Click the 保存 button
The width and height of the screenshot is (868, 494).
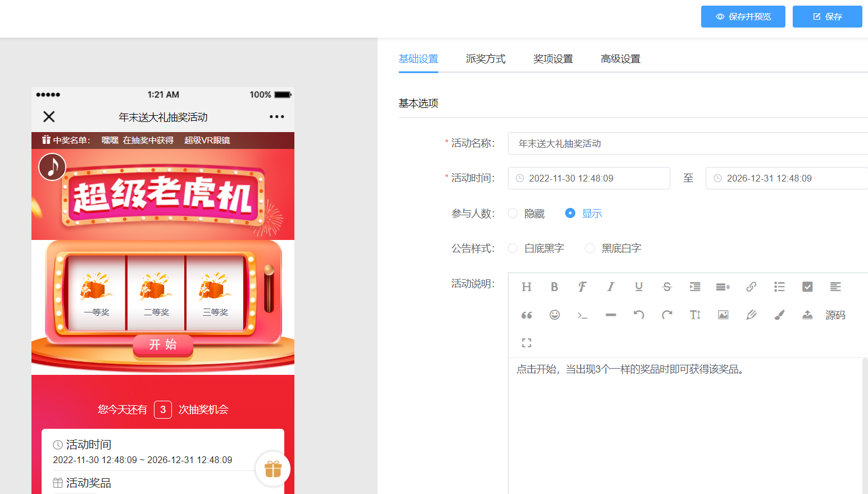pos(828,16)
